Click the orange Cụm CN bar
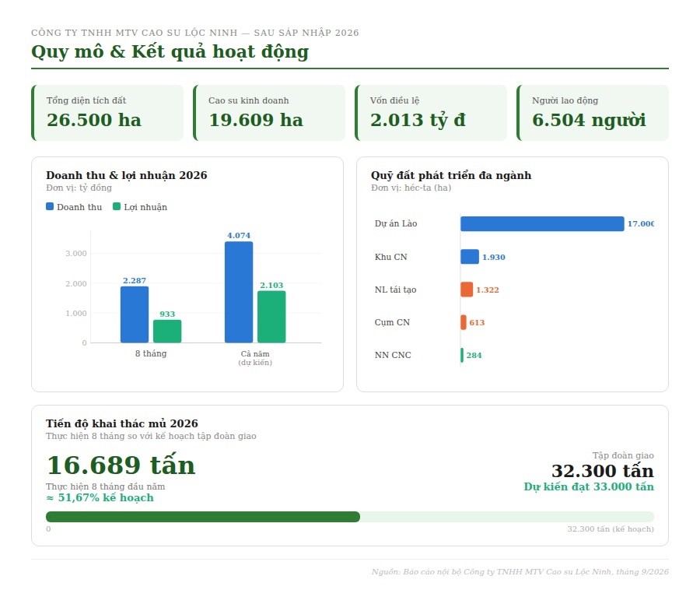The width and height of the screenshot is (700, 604). tap(464, 322)
